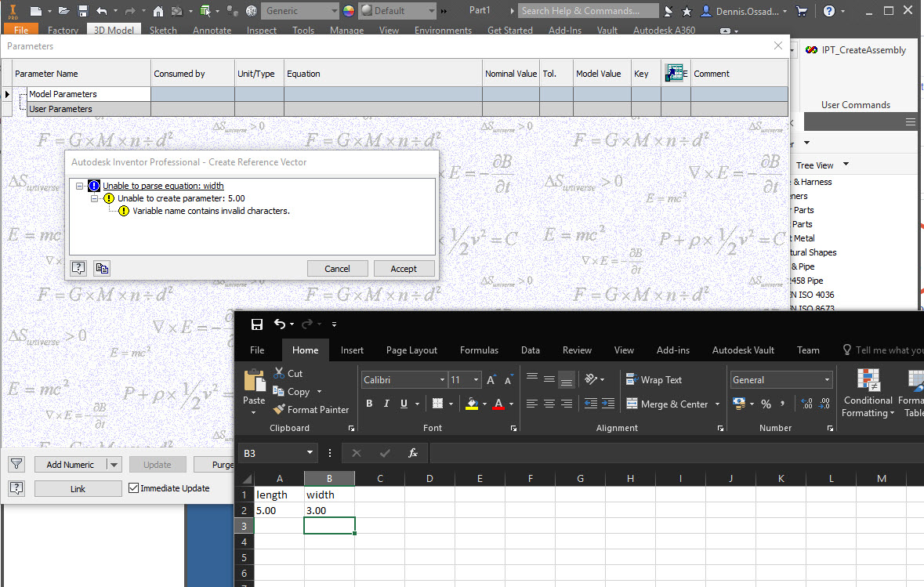Image resolution: width=924 pixels, height=587 pixels.
Task: Click the Center align icon in Excel
Action: [549, 404]
